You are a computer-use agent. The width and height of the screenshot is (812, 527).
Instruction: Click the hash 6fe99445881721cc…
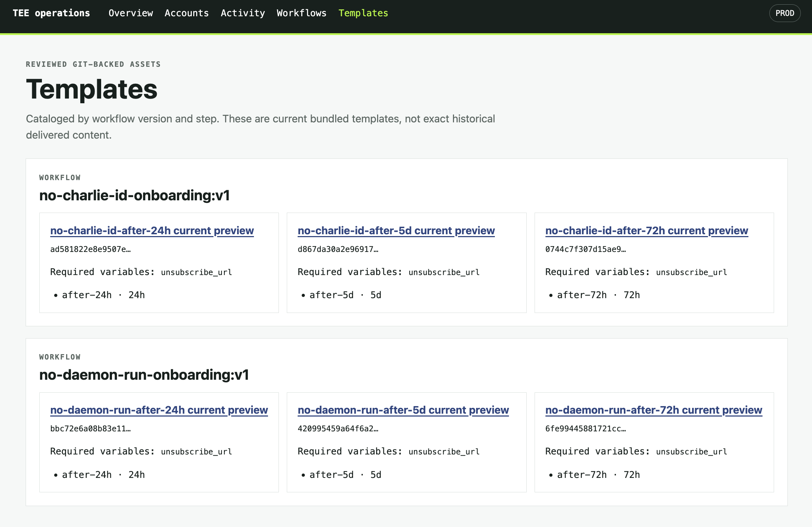pos(586,428)
